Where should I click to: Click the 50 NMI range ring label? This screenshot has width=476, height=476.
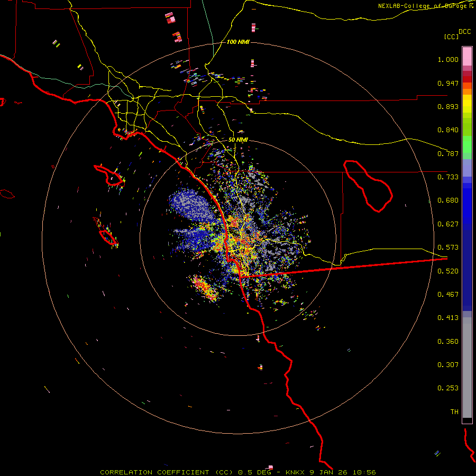(238, 140)
